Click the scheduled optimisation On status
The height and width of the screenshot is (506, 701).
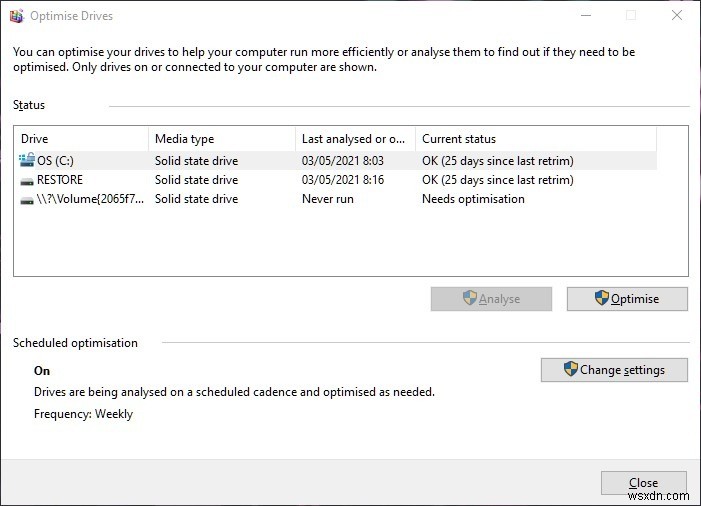pos(42,371)
